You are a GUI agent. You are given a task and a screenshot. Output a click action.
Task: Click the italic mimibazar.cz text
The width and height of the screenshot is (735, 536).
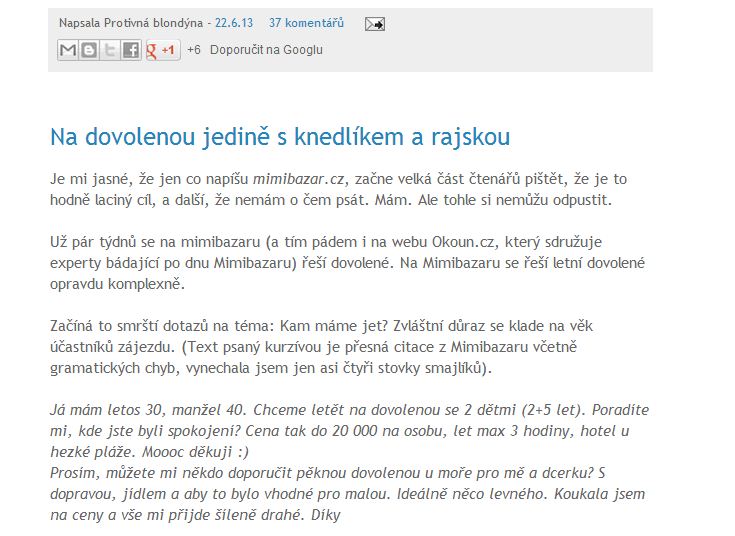click(x=299, y=179)
